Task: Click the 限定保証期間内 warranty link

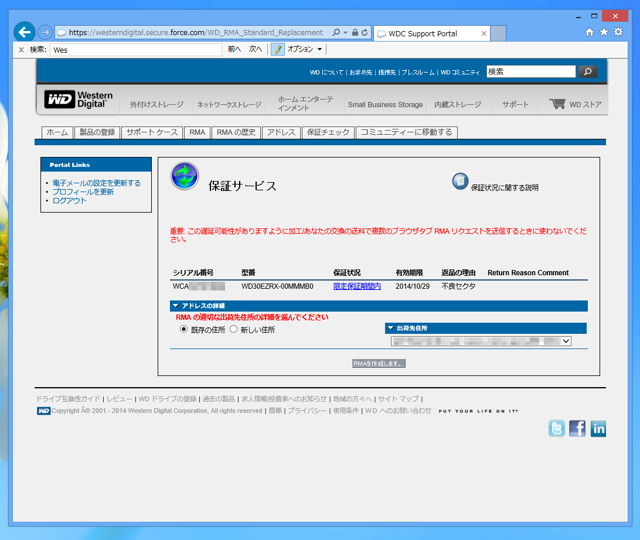Action: [x=357, y=286]
